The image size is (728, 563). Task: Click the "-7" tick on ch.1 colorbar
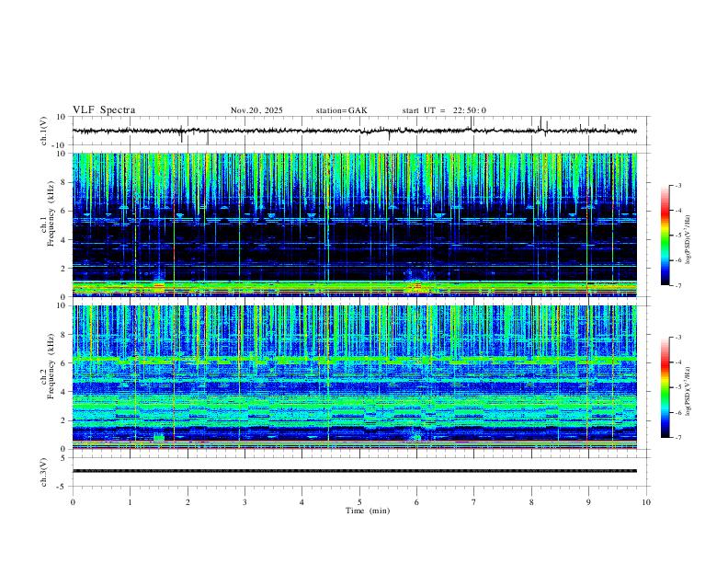tap(677, 285)
